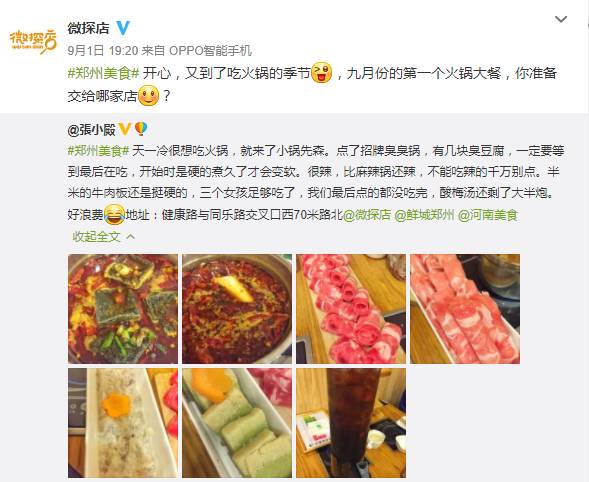
Task: Click the up caret next to 收起全文
Action: [x=131, y=236]
